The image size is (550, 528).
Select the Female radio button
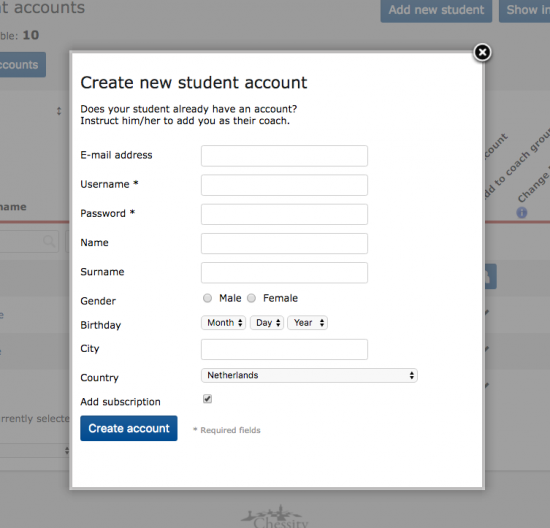coord(251,298)
